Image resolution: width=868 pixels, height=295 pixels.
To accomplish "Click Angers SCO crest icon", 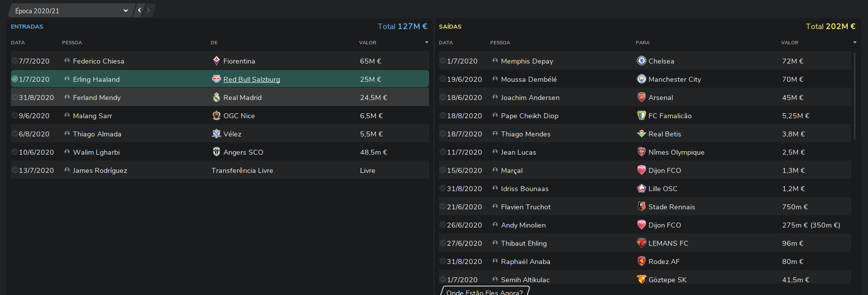I will pos(216,152).
